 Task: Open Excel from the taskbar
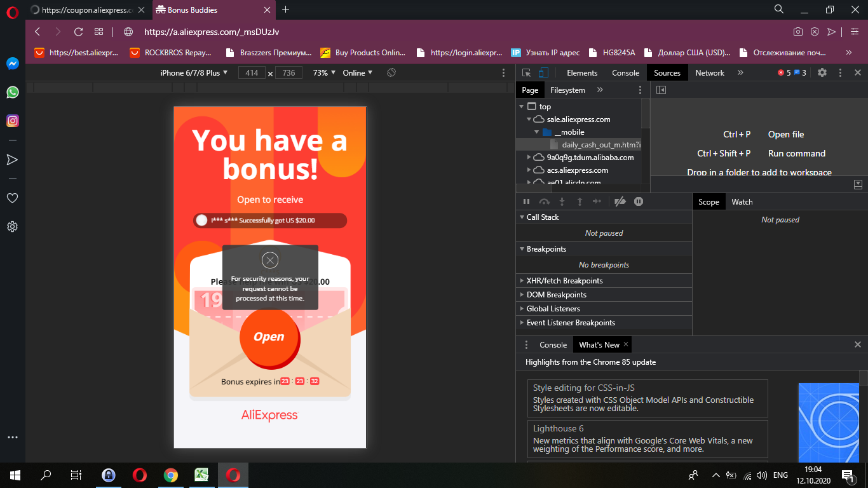201,475
